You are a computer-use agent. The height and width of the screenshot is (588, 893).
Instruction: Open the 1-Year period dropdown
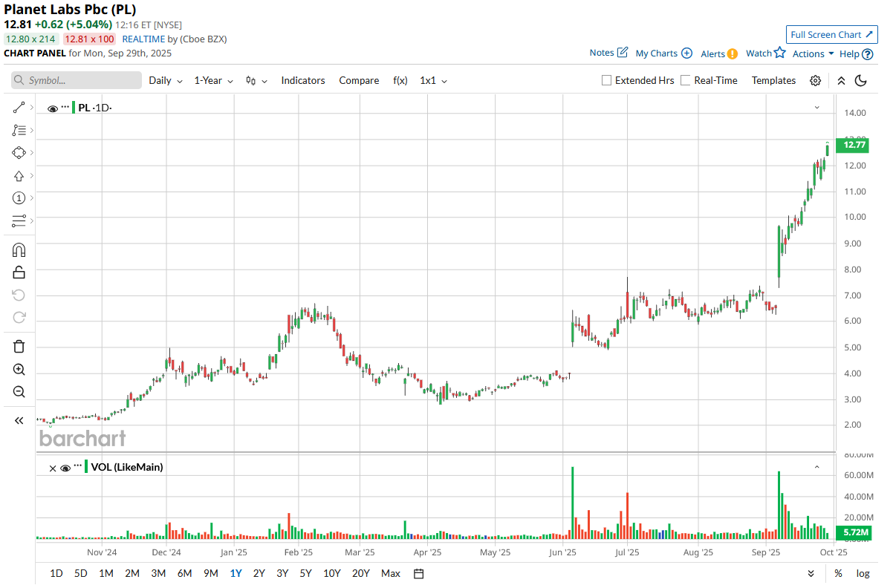coord(214,80)
